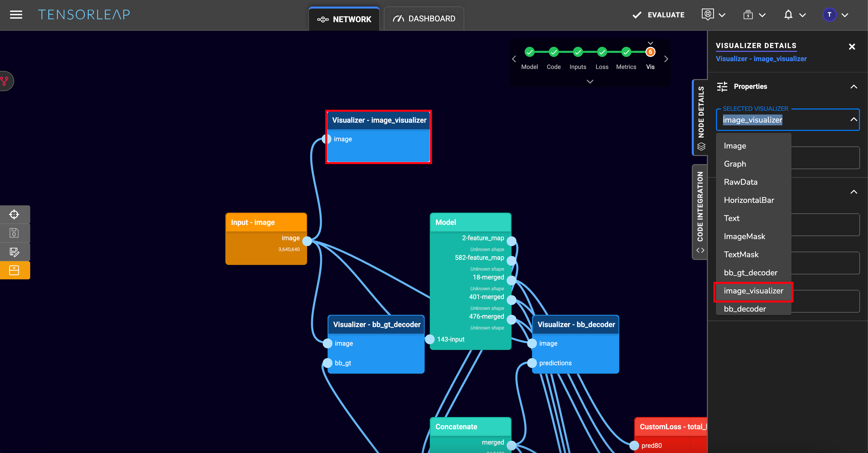Click the save-as edit icon
Viewport: 868px width, 453px height.
pos(14,252)
